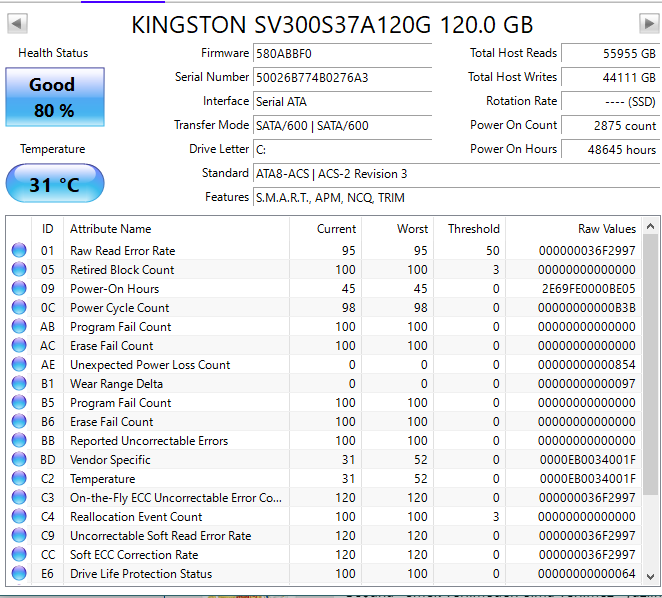
Task: Select Unexpected Power Loss Count attribute name
Action: click(150, 365)
